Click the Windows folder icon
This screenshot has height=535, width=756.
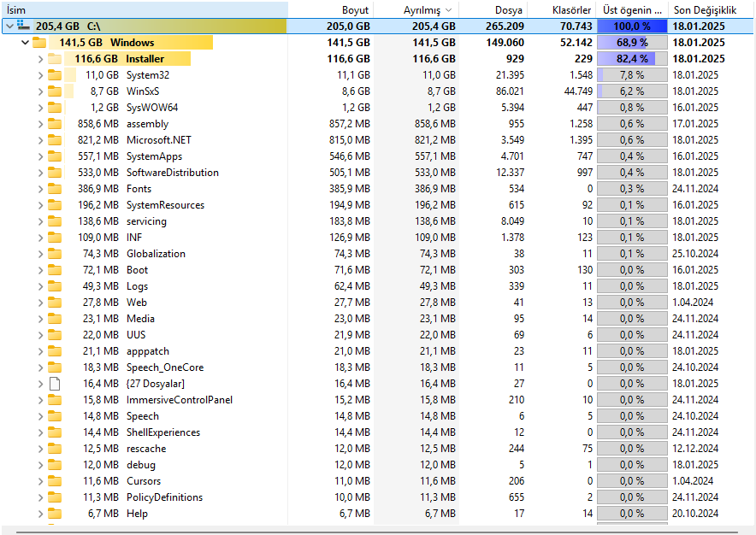pyautogui.click(x=39, y=43)
